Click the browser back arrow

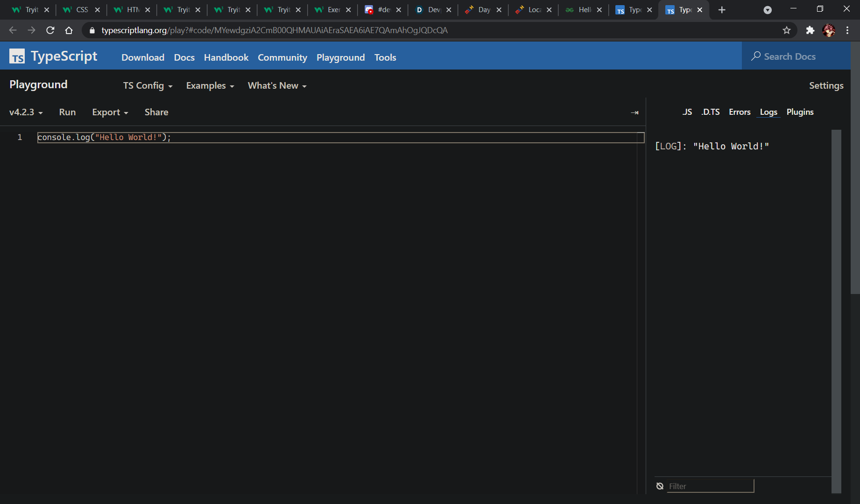click(x=13, y=30)
